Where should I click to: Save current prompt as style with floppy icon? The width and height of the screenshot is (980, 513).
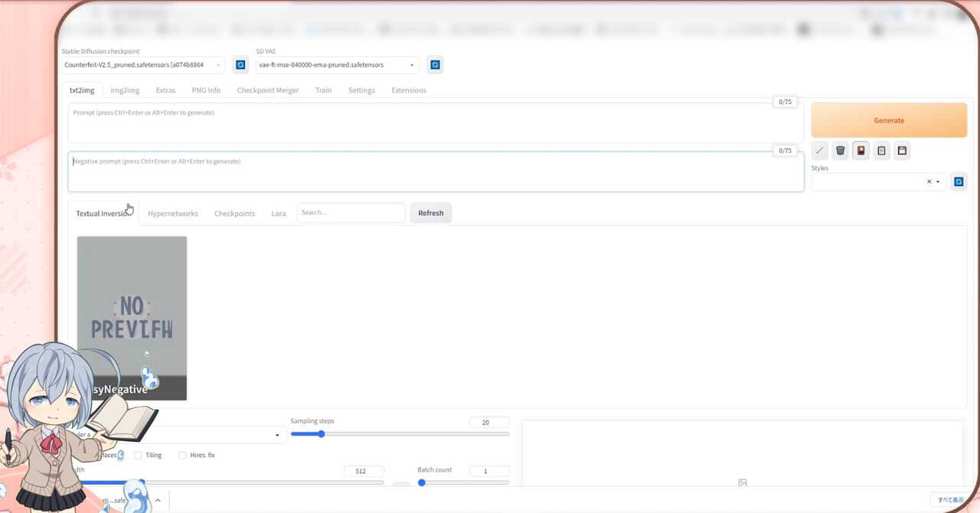pos(902,150)
